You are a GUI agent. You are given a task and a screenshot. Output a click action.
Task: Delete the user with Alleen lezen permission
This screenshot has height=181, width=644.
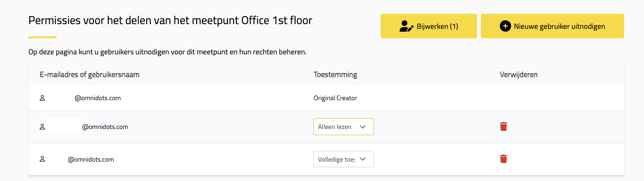click(504, 127)
